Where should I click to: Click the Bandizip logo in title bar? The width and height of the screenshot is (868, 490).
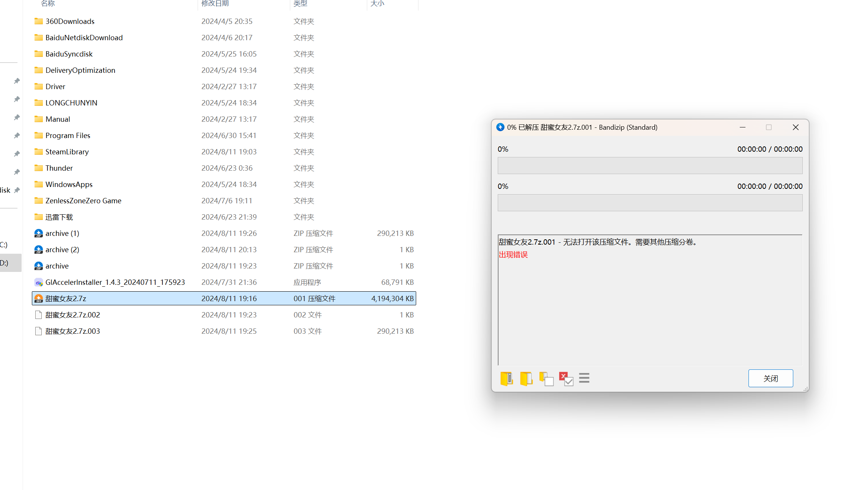[x=500, y=127]
